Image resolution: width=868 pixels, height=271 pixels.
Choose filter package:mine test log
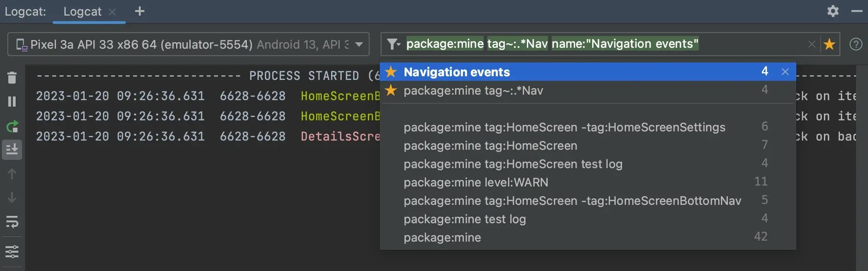tap(588, 219)
